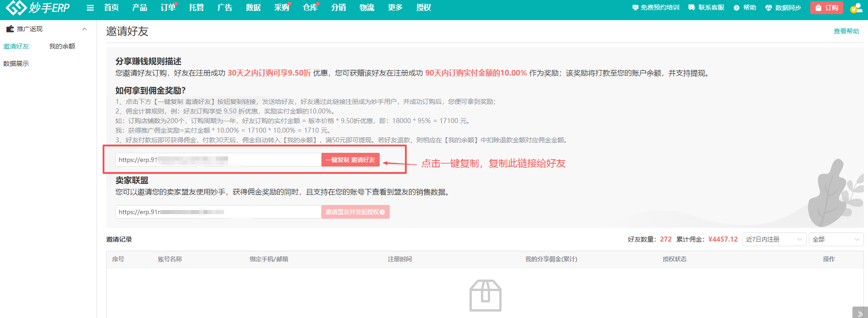Click the red 订购 button

[x=827, y=8]
